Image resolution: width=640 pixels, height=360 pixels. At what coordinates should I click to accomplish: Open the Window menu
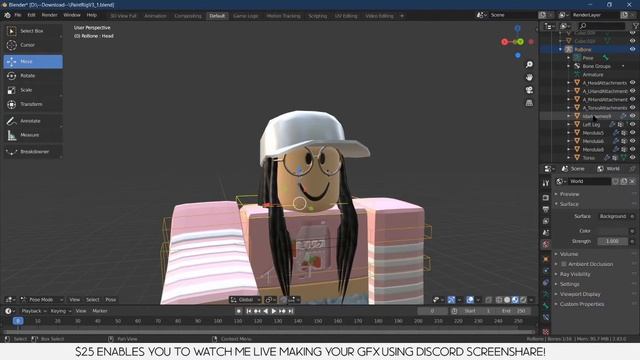pyautogui.click(x=72, y=15)
